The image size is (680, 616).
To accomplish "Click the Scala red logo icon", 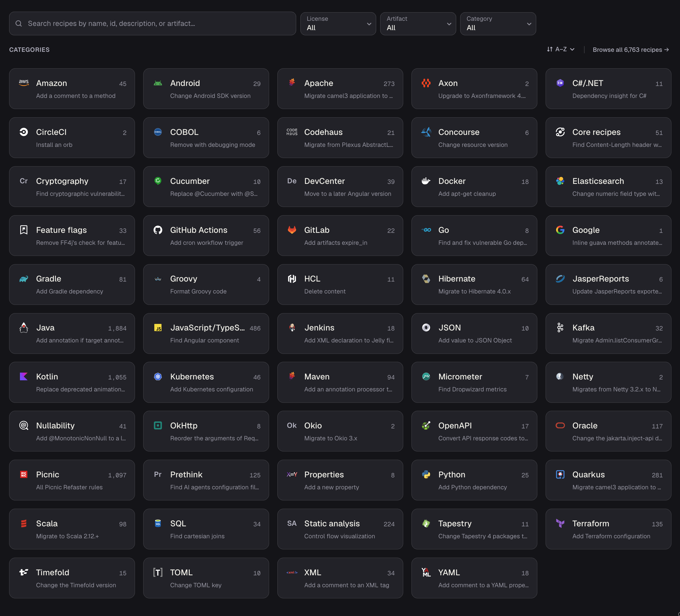I will pyautogui.click(x=24, y=523).
